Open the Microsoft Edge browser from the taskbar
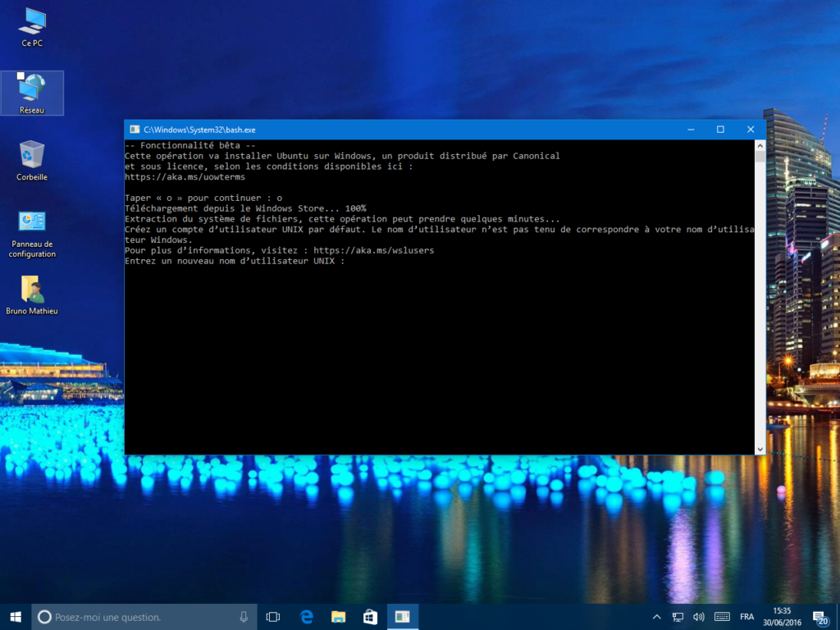This screenshot has width=840, height=630. pos(305,616)
